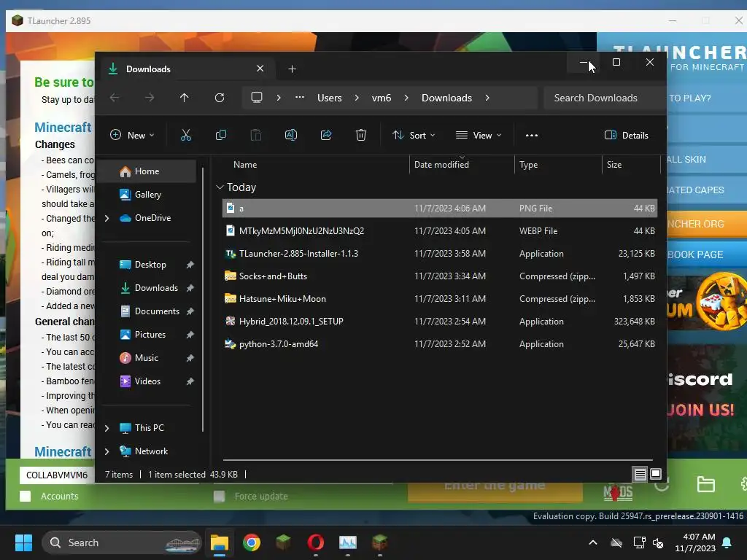Image resolution: width=747 pixels, height=560 pixels.
Task: Open folder icon in TLauncher bottom bar
Action: [x=705, y=485]
